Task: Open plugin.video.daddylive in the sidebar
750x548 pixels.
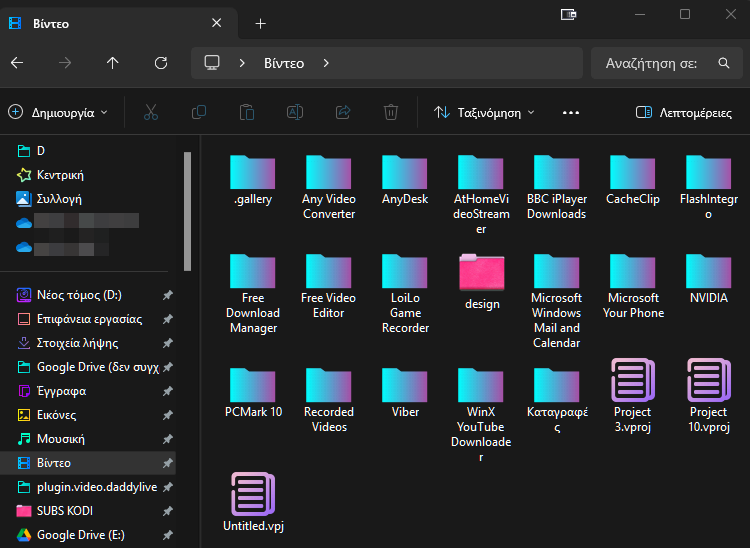Action: click(88, 487)
